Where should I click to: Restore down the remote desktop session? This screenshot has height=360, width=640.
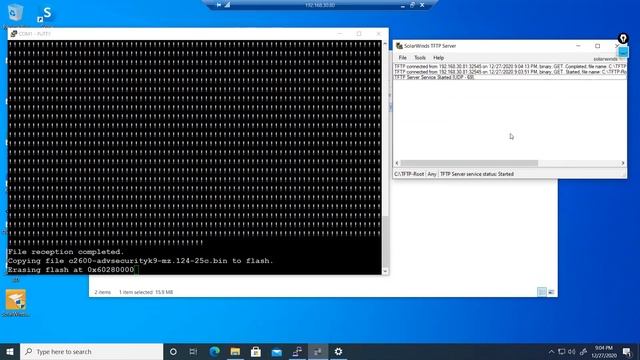click(412, 5)
